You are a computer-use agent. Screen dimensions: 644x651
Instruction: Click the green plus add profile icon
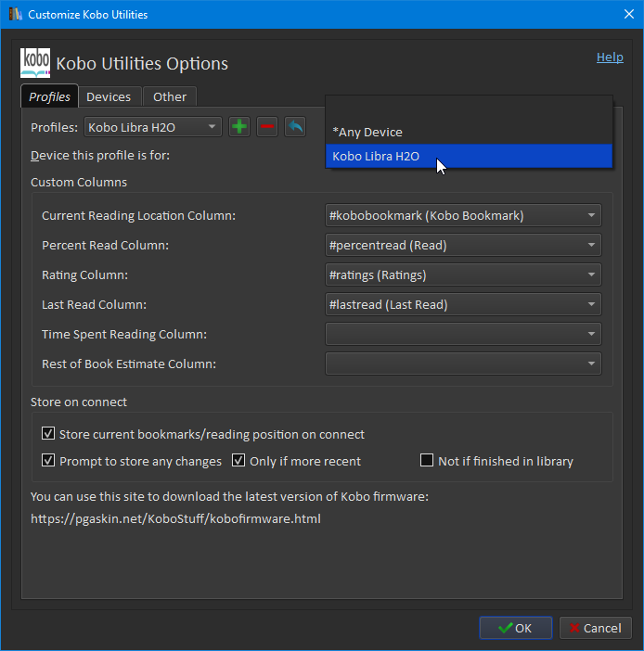pyautogui.click(x=239, y=127)
